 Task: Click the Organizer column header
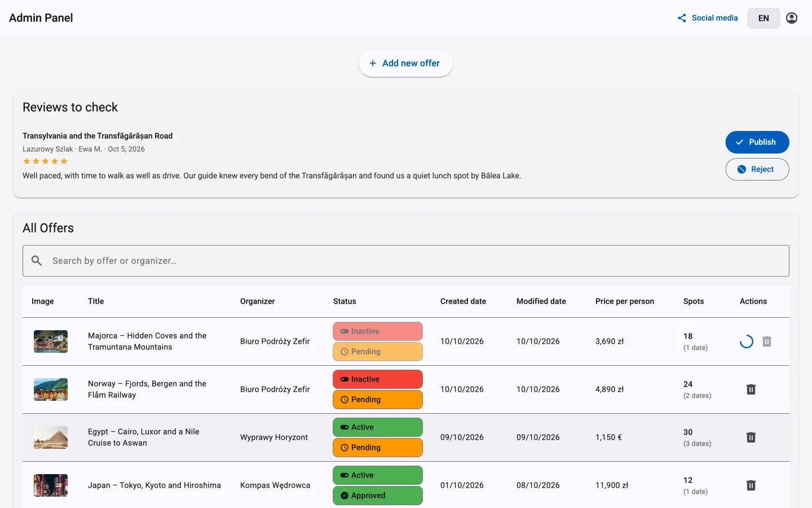[258, 301]
